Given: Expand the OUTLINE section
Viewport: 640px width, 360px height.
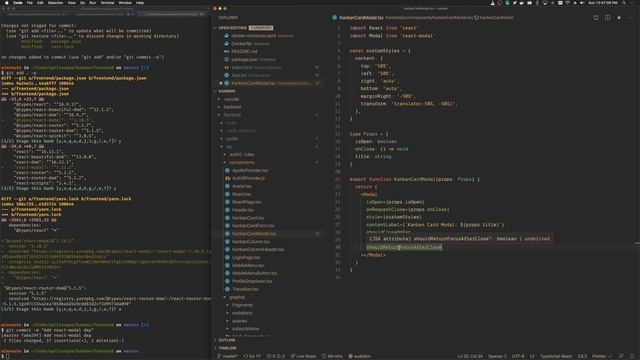Looking at the screenshot, I should tap(227, 340).
